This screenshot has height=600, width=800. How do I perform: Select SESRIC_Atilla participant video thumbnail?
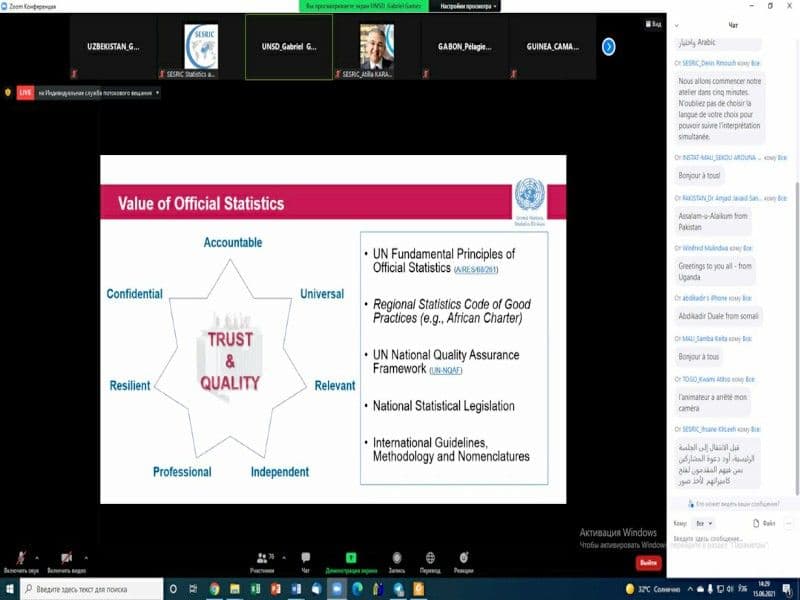[x=376, y=46]
